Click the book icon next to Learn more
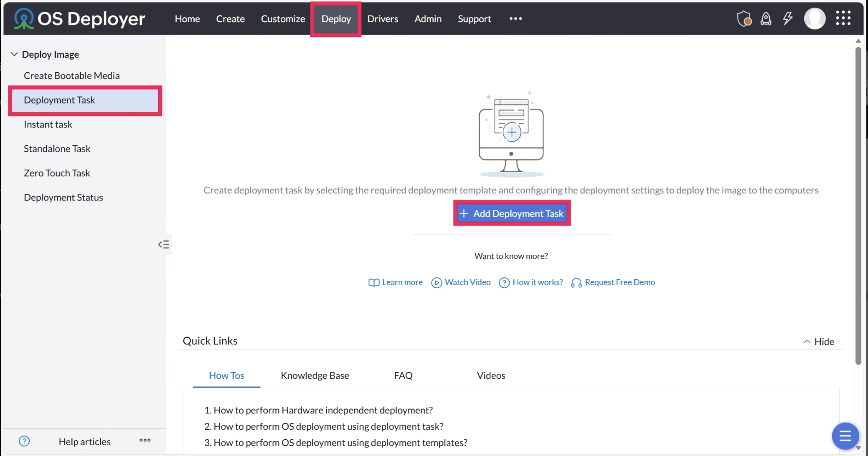The height and width of the screenshot is (456, 868). (374, 283)
